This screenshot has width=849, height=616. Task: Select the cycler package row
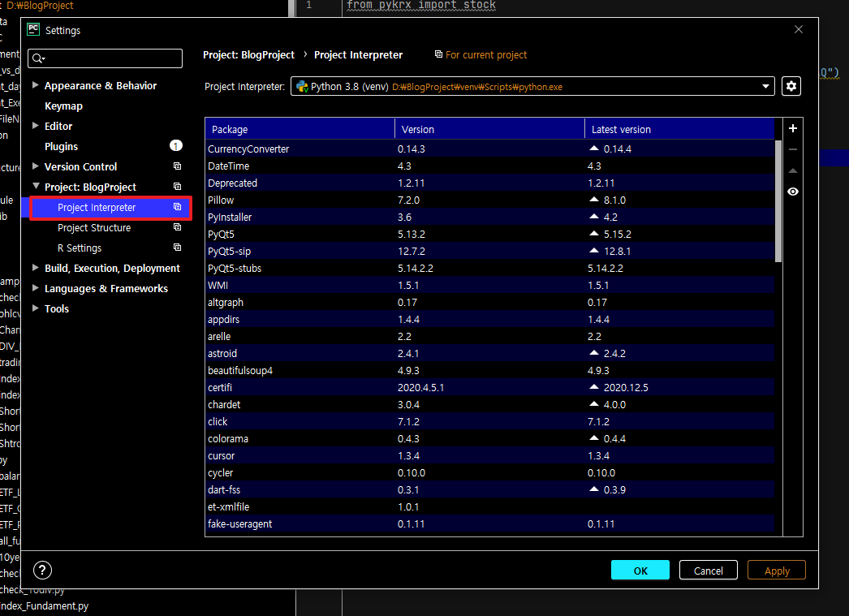490,472
